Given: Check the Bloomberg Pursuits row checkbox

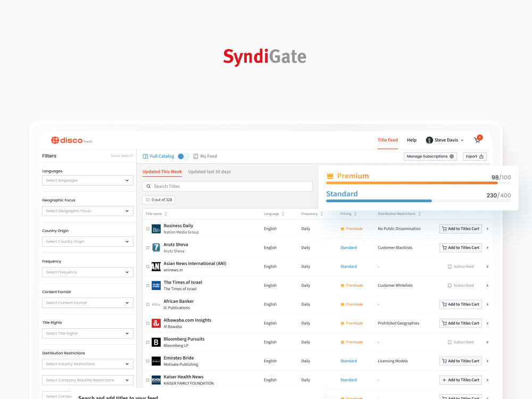Looking at the screenshot, I should (x=147, y=342).
